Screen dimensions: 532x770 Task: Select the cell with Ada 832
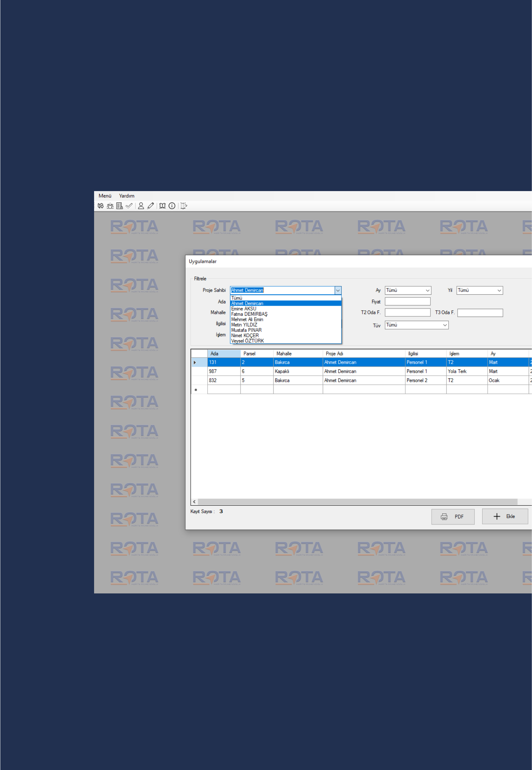(x=224, y=380)
